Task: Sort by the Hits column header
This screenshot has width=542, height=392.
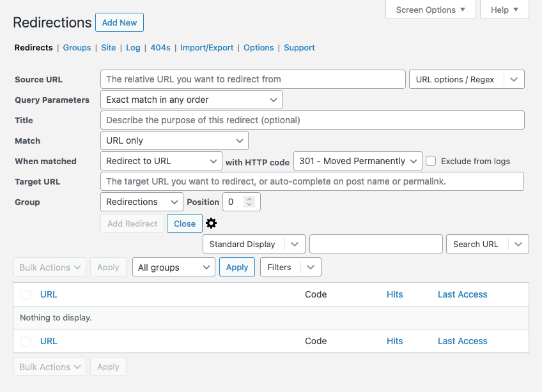Action: [x=394, y=294]
